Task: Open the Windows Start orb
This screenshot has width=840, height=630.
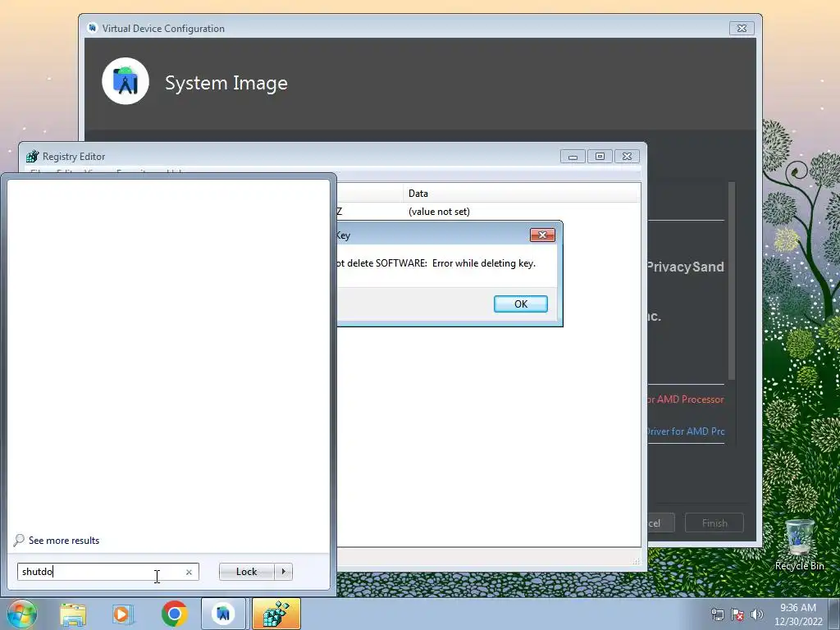Action: 22,614
